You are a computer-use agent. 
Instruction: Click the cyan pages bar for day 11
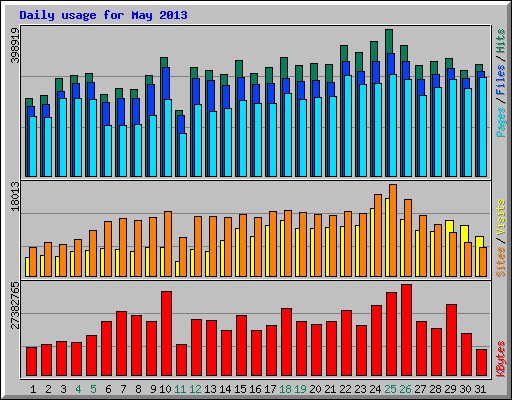[183, 155]
